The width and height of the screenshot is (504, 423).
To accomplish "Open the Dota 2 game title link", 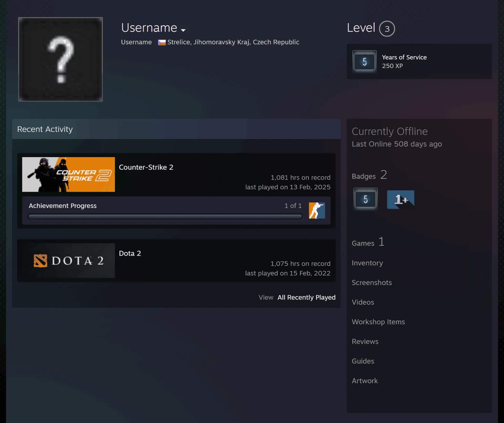I will [130, 253].
